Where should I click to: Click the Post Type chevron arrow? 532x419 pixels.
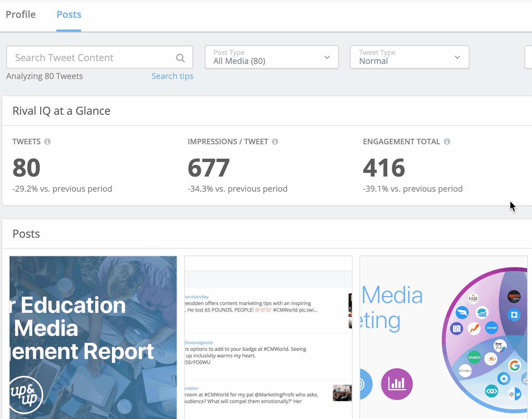[x=327, y=57]
